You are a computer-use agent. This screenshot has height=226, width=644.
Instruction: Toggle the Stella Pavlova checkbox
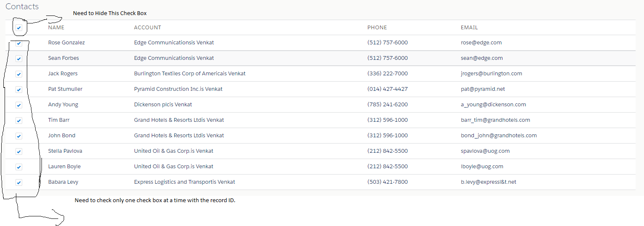tap(19, 152)
